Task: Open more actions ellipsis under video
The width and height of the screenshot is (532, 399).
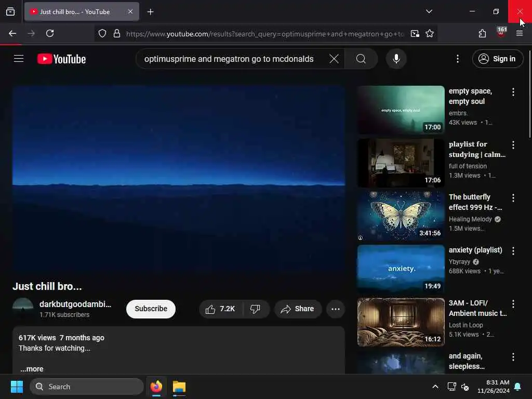Action: tap(336, 309)
